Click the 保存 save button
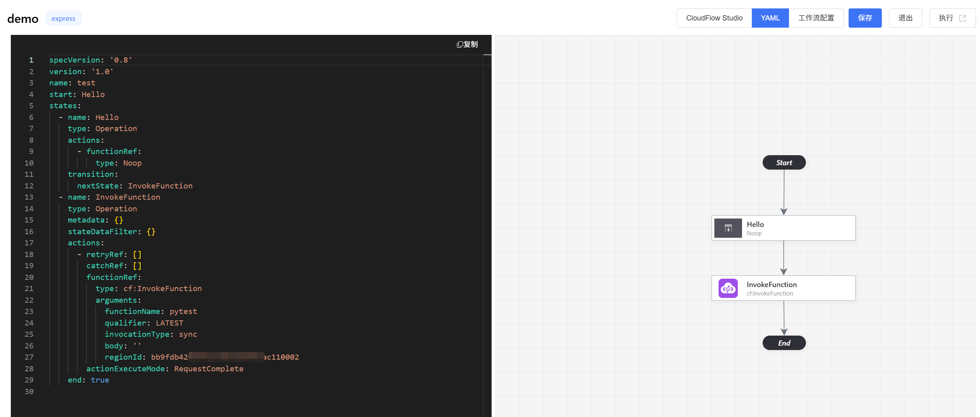 [x=865, y=18]
